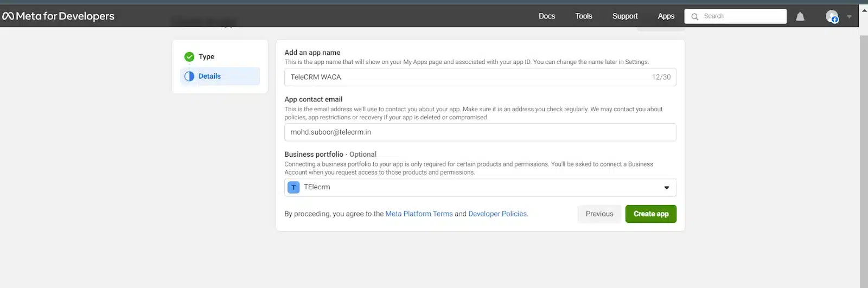
Task: Open the Docs menu
Action: [x=546, y=16]
